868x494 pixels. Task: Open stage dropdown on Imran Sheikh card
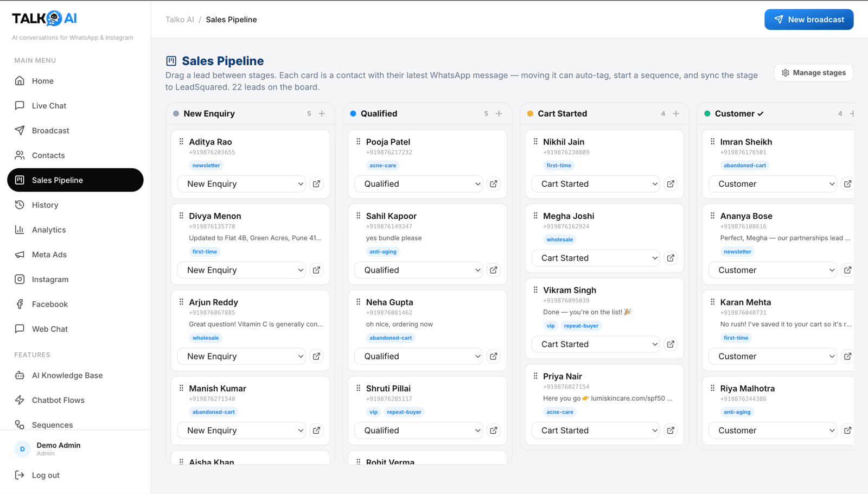click(x=773, y=184)
